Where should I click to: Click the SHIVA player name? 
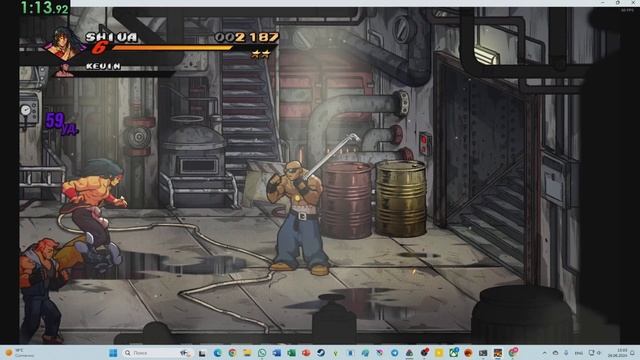coord(111,37)
